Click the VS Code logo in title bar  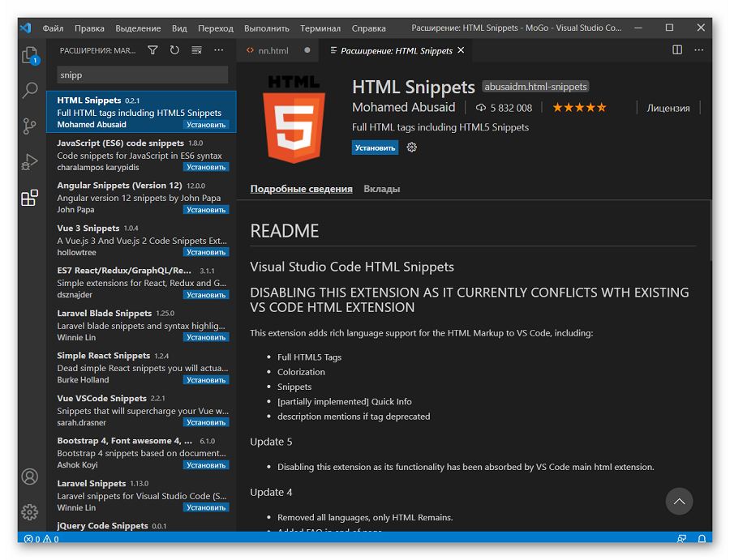[x=26, y=28]
